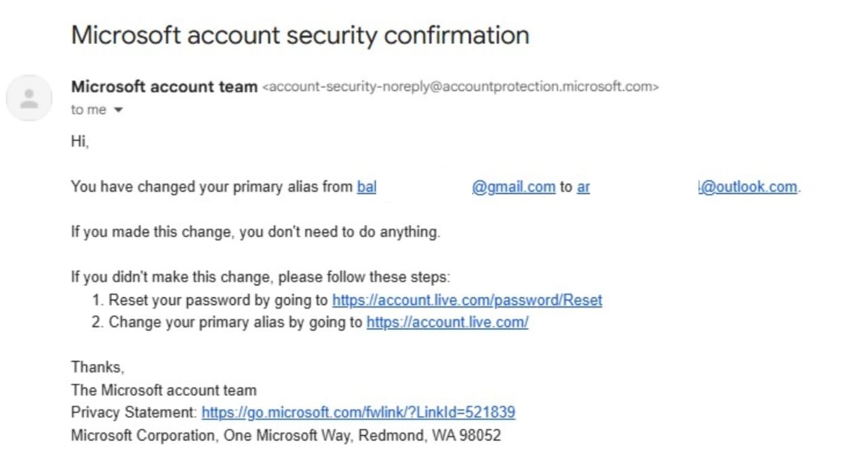Click "The Microsoft account team" signature line
This screenshot has width=868, height=456.
click(164, 390)
